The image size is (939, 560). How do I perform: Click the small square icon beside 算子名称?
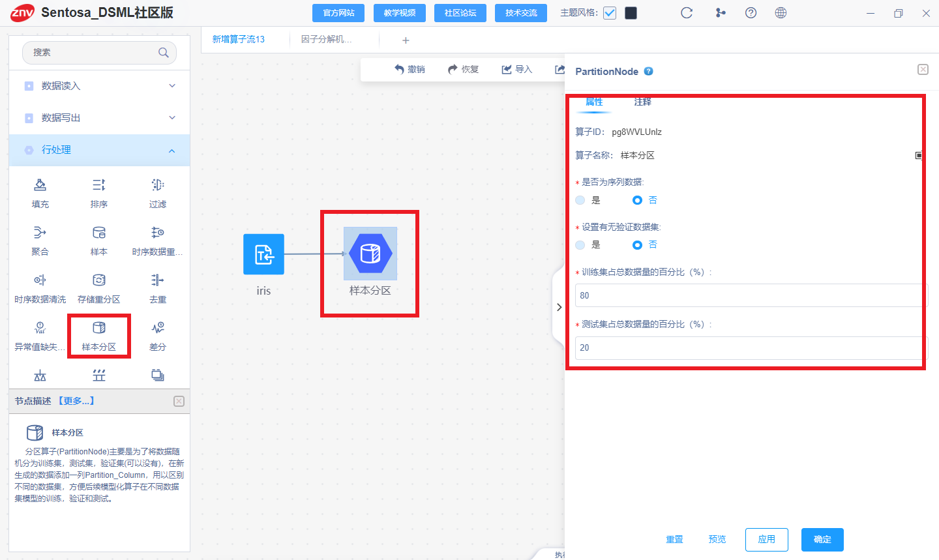919,155
